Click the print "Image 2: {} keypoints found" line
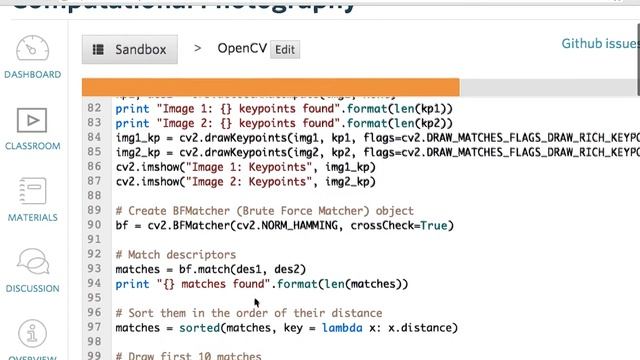The image size is (640, 360). (284, 123)
